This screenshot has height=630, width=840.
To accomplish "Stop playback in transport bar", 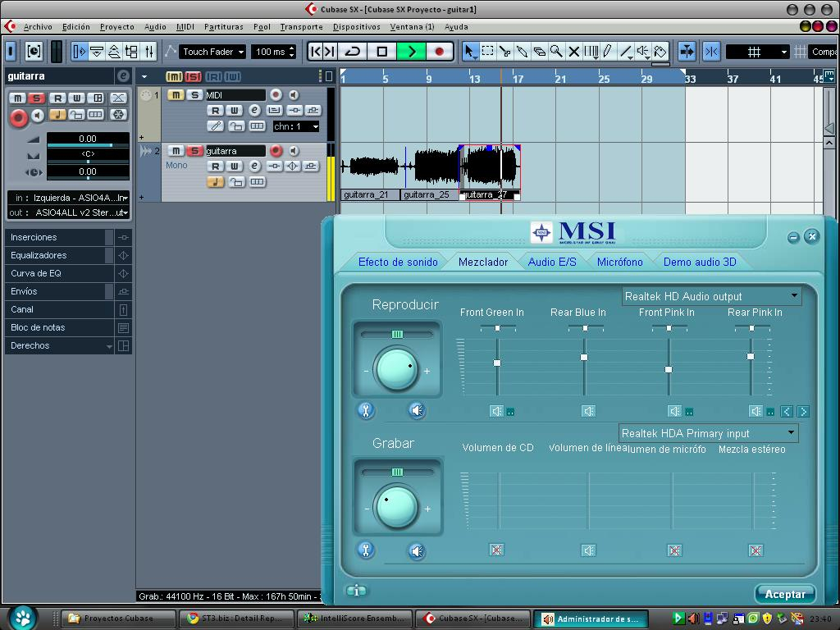I will (382, 52).
